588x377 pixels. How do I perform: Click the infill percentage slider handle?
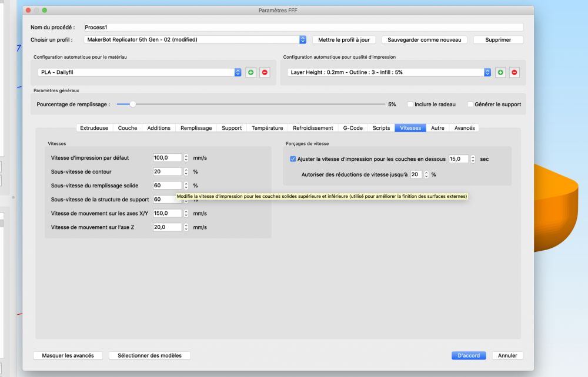click(132, 105)
